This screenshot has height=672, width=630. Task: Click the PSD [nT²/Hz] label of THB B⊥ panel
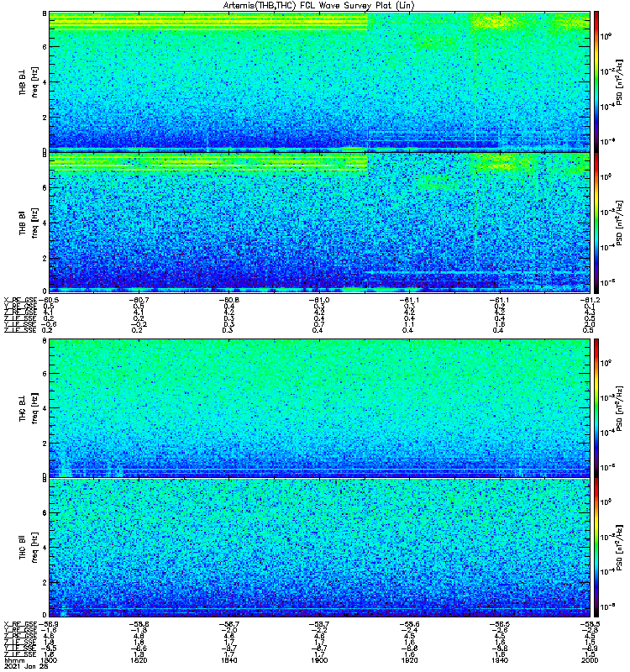pos(619,81)
